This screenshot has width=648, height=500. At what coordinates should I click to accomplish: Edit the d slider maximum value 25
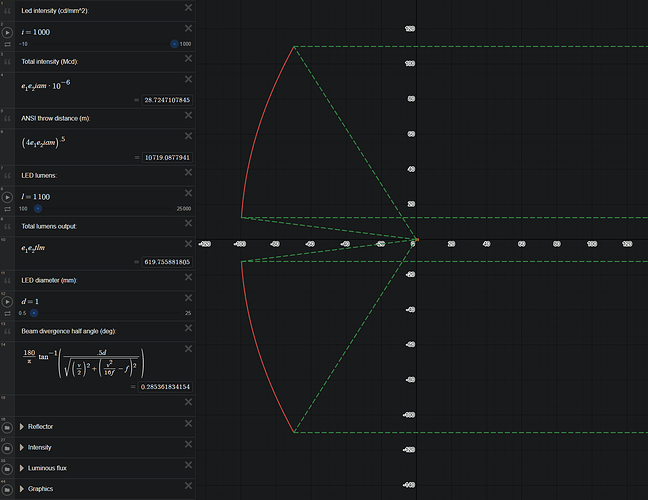[x=188, y=313]
